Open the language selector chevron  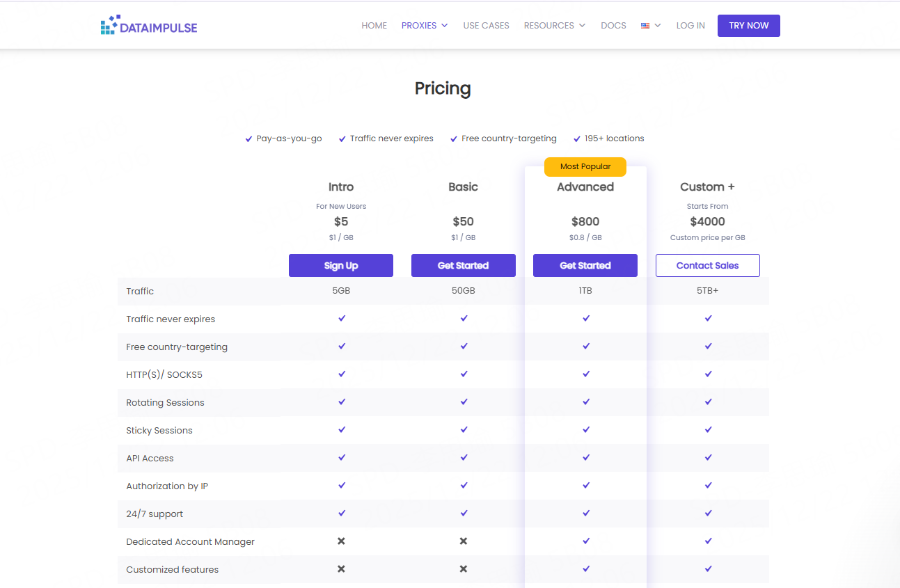click(658, 26)
